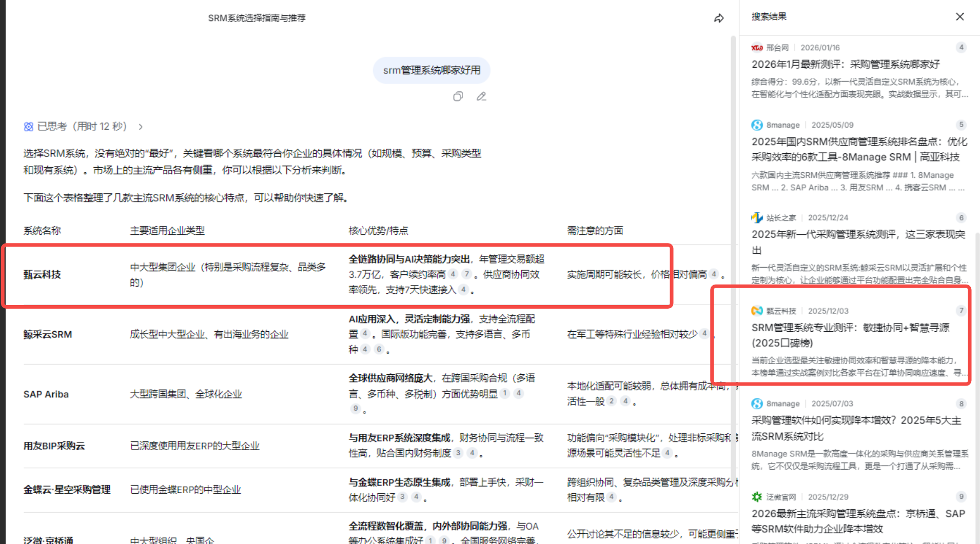Click the deep-thinking icon beside 已思考
Viewport: 980px width, 544px height.
29,127
